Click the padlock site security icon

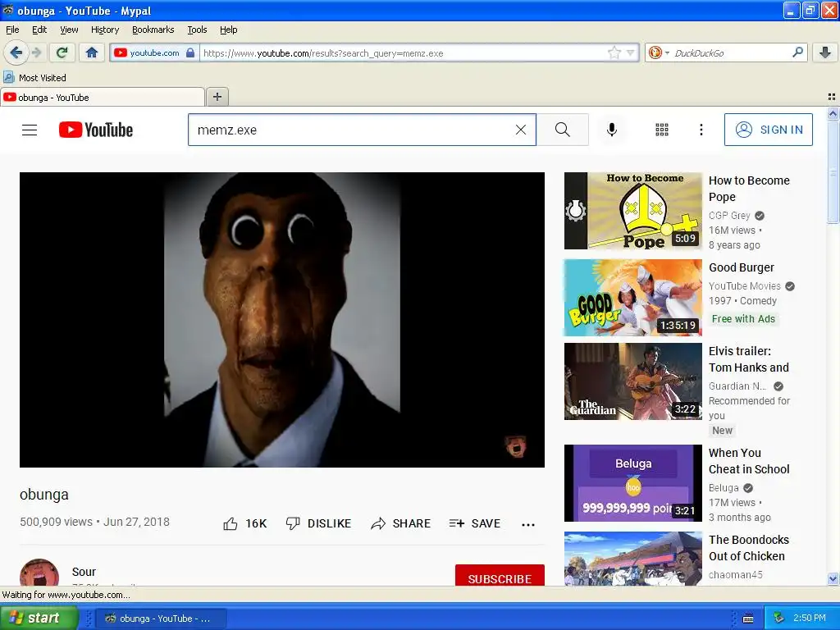coord(190,52)
